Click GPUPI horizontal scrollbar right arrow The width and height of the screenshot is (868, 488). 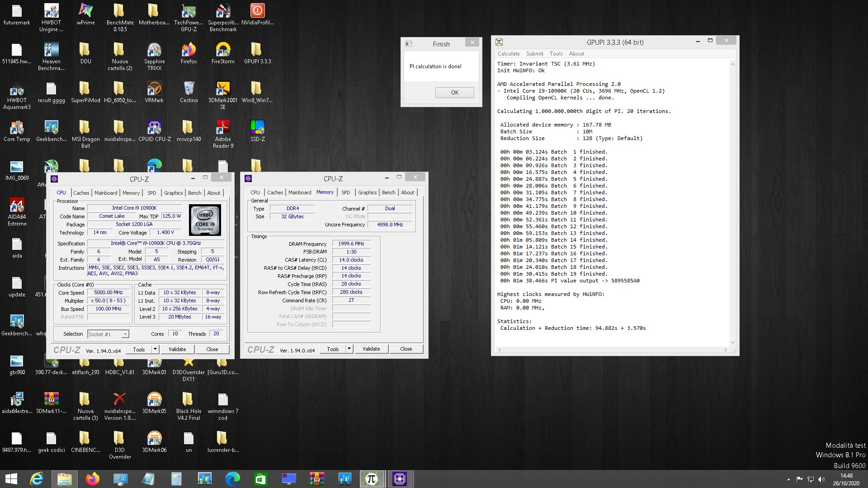[726, 350]
